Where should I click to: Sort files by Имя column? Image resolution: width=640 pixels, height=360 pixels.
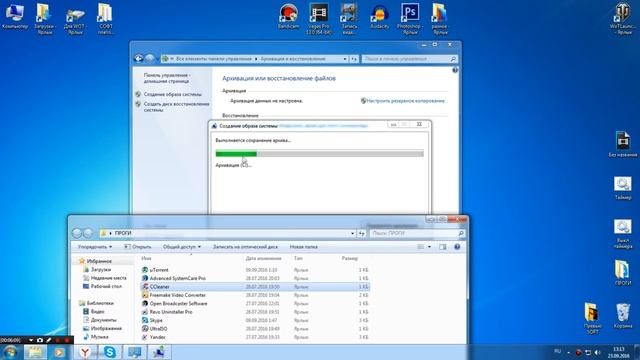(x=146, y=258)
